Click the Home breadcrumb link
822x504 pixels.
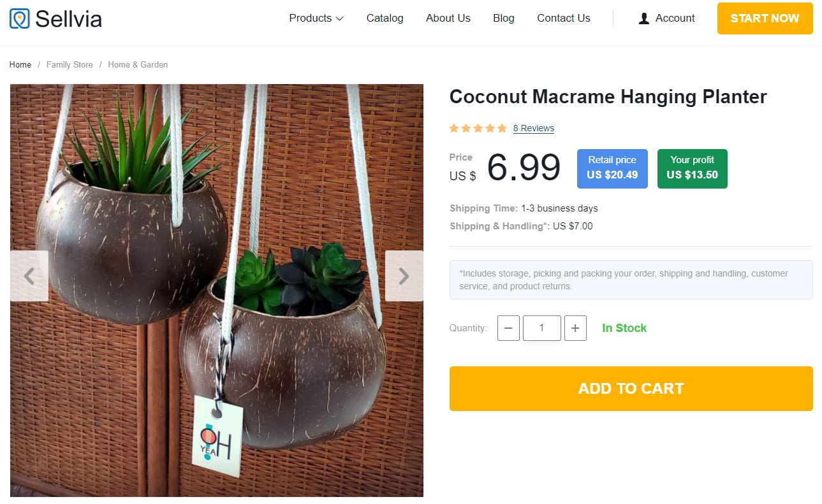(20, 64)
